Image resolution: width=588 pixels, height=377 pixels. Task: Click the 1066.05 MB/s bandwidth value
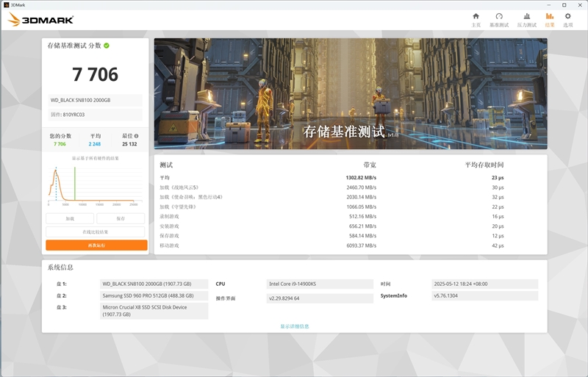[x=362, y=207]
